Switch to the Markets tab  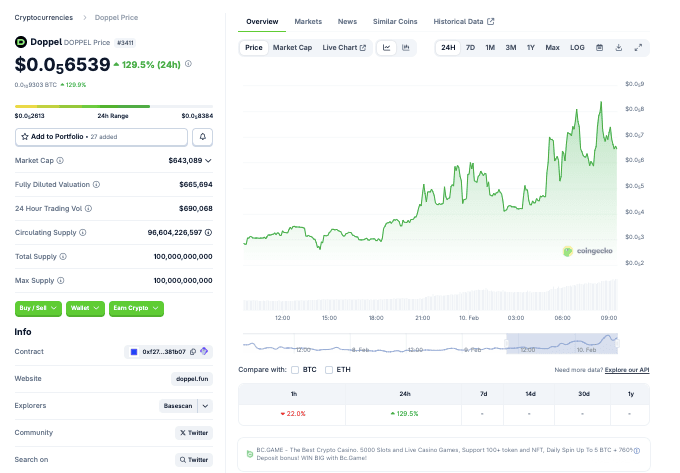click(308, 21)
